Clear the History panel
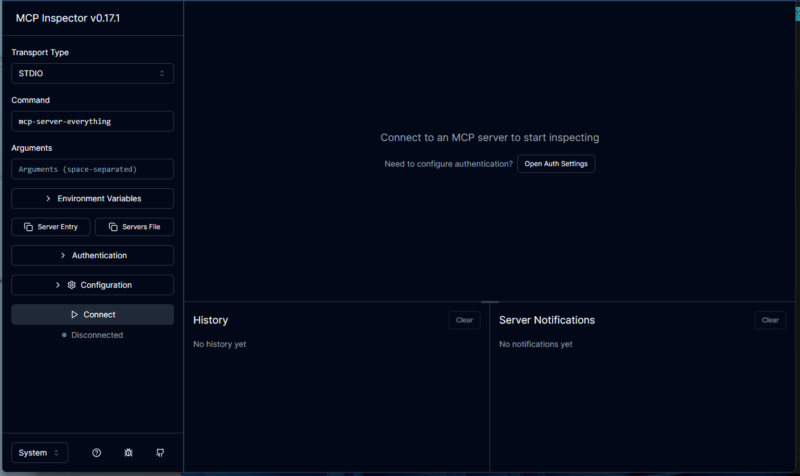 point(464,320)
